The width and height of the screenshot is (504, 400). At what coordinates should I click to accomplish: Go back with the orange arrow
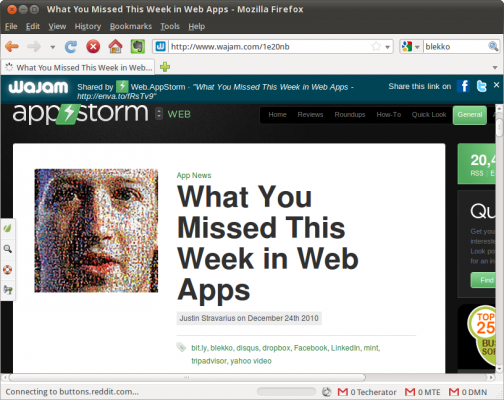[x=12, y=46]
